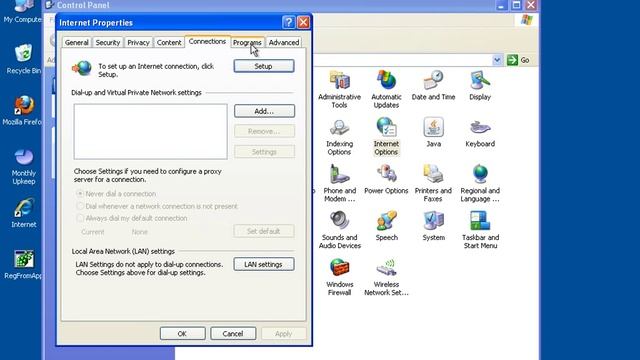Click the Help question mark button
The height and width of the screenshot is (360, 640).
pyautogui.click(x=288, y=22)
